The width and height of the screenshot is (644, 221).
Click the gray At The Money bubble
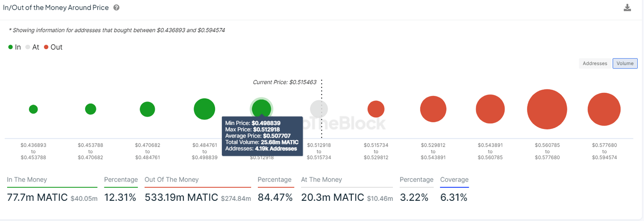(319, 109)
